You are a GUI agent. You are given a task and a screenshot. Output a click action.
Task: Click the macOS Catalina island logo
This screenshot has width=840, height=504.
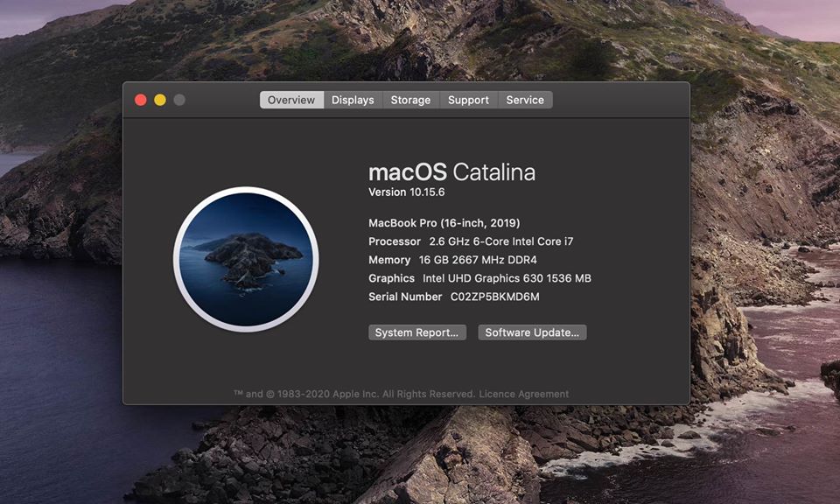246,259
